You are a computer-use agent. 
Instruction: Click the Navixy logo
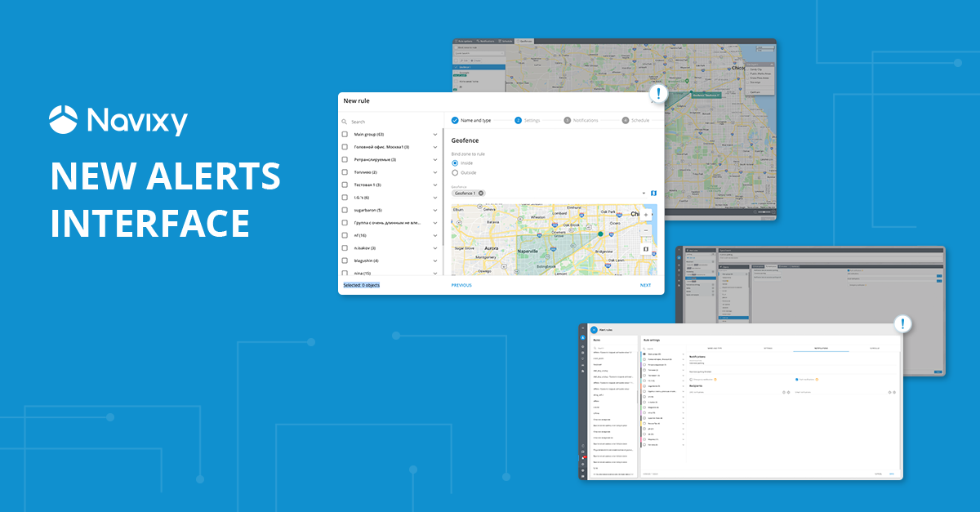[x=118, y=120]
